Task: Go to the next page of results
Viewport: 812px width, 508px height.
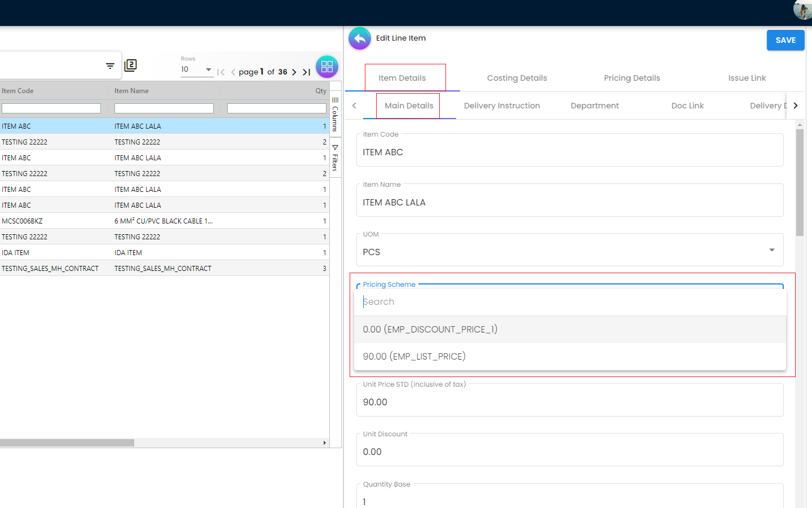Action: pyautogui.click(x=294, y=72)
